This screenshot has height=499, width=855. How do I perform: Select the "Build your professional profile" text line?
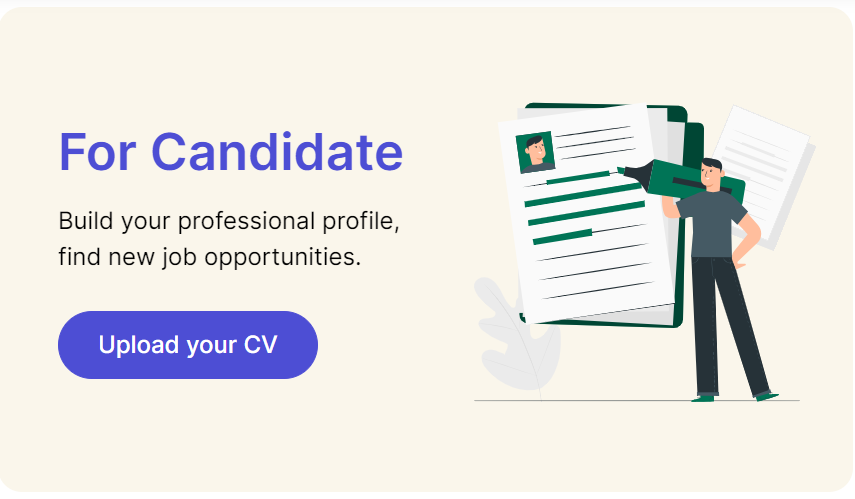point(229,221)
